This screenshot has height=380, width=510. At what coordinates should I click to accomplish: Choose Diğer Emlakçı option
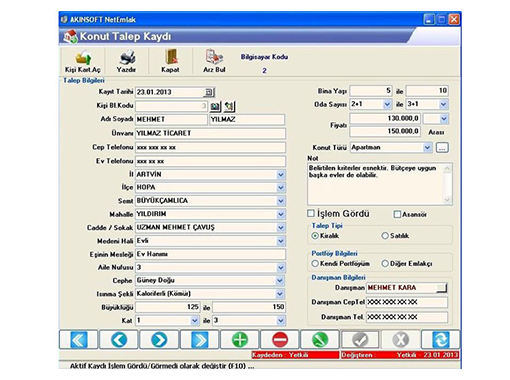[x=385, y=264]
